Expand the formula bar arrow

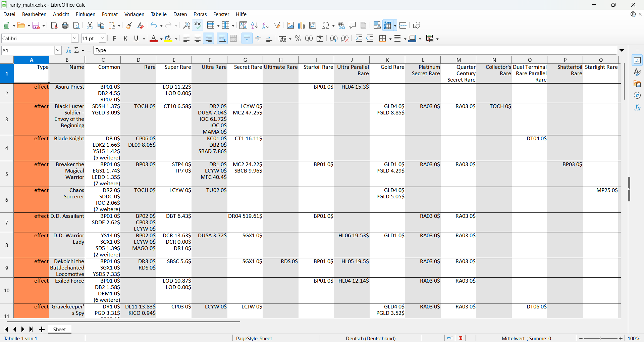tap(622, 50)
